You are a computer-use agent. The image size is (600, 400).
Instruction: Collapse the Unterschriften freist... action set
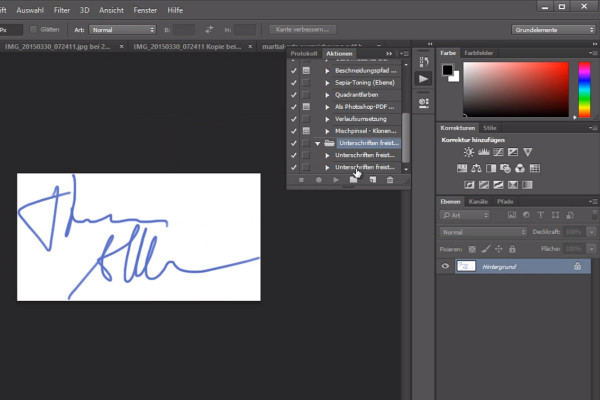point(318,144)
